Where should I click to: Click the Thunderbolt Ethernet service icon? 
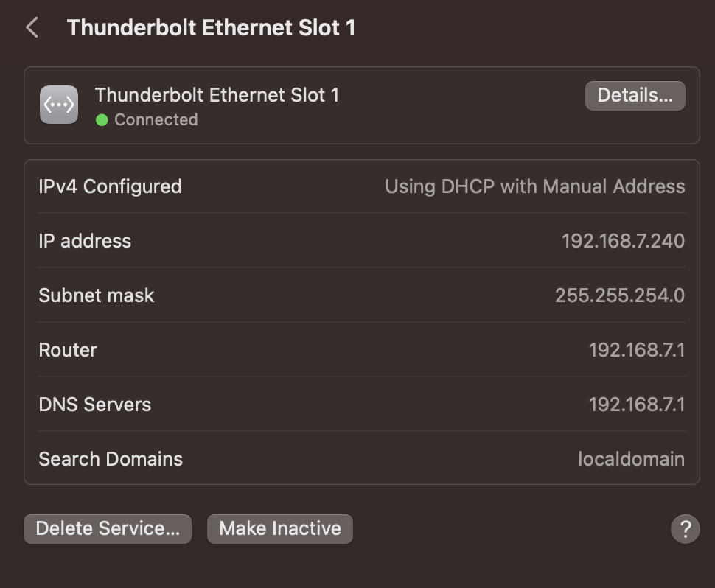[x=59, y=105]
